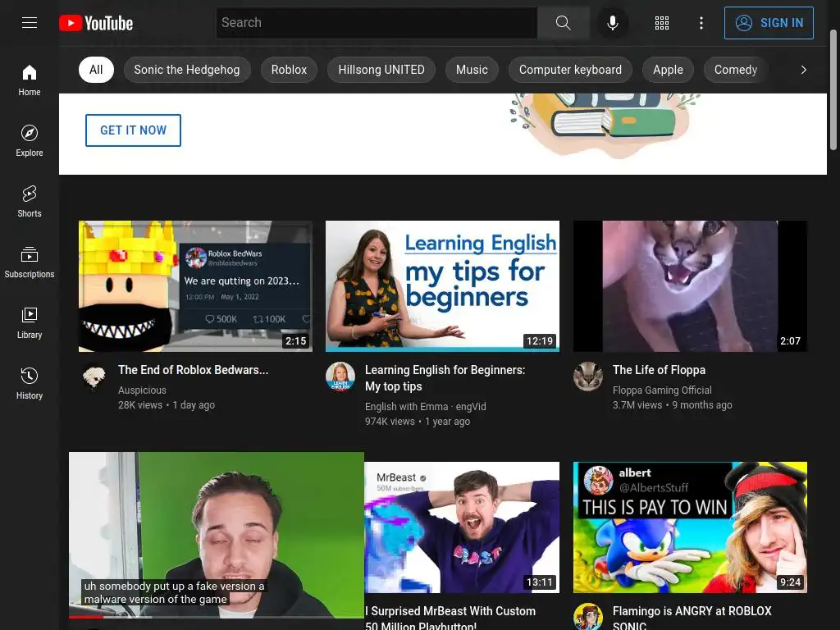Select the Sonic the Hedgehog chip
This screenshot has width=840, height=630.
pos(187,70)
